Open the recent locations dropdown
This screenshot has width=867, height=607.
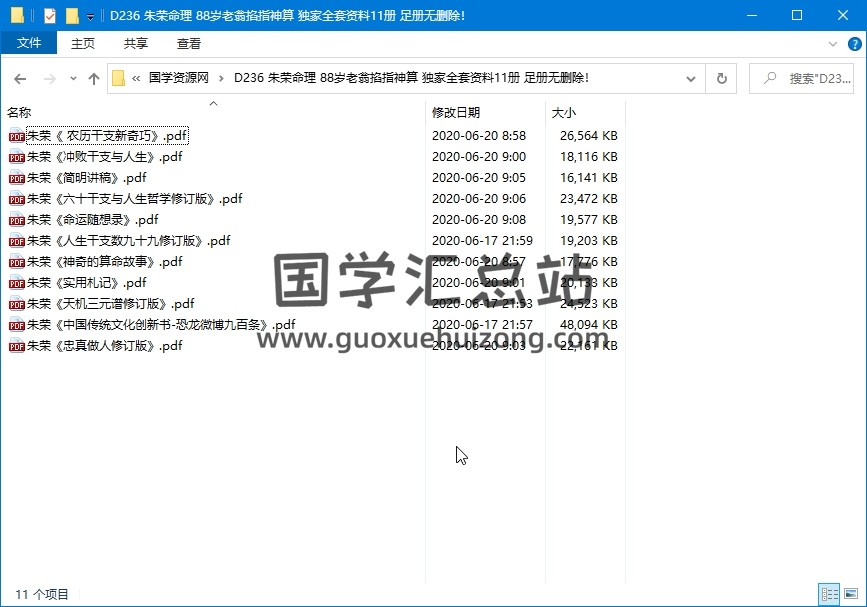[73, 79]
